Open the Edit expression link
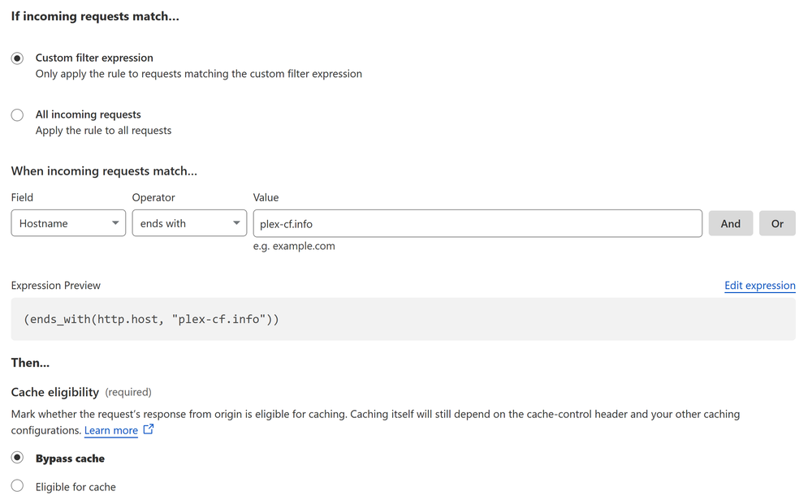This screenshot has width=812, height=504. coord(759,285)
